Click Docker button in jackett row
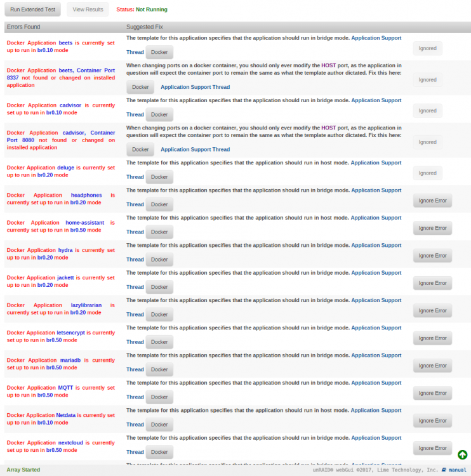This screenshot has width=471, height=476. (x=159, y=287)
